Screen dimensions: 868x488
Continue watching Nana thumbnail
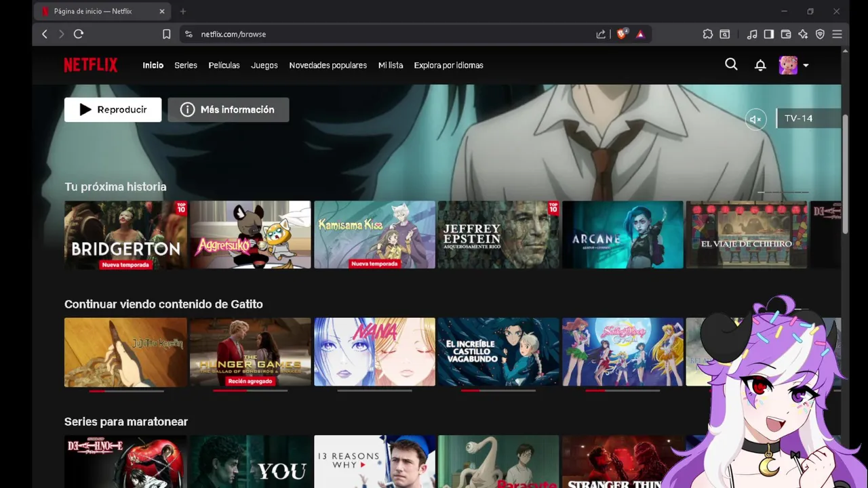coord(374,352)
